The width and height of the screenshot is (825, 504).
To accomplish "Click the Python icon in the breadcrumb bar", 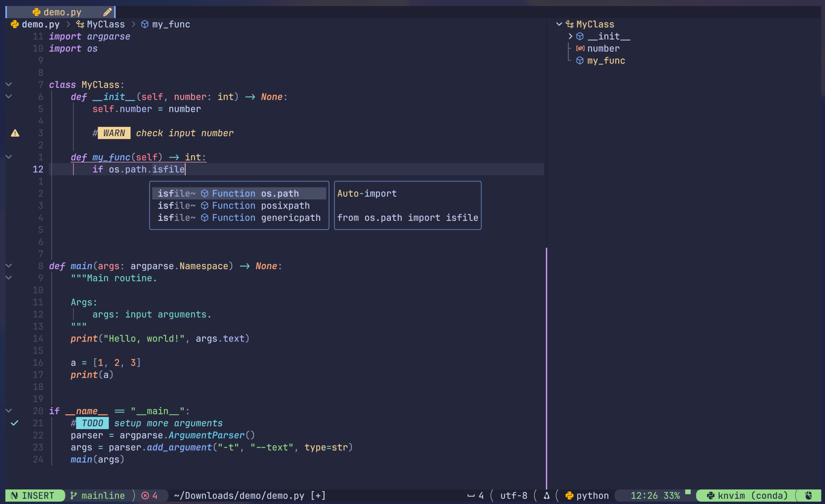I will tap(15, 24).
